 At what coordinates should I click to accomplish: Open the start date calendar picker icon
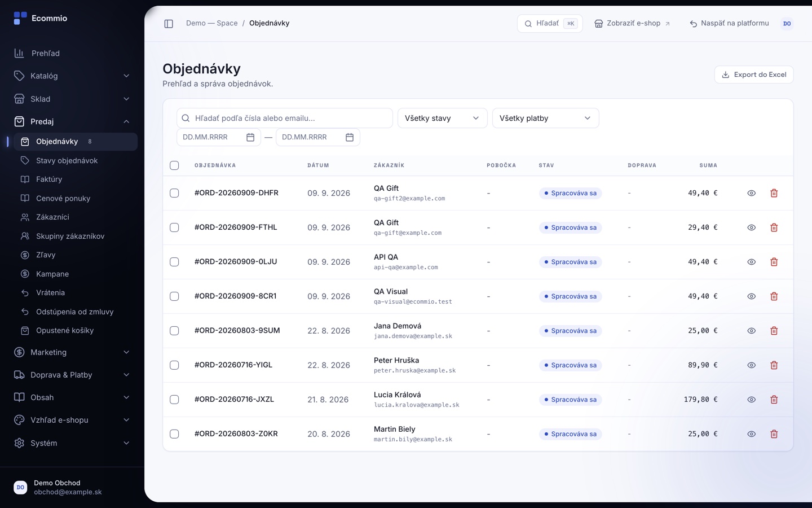[250, 137]
